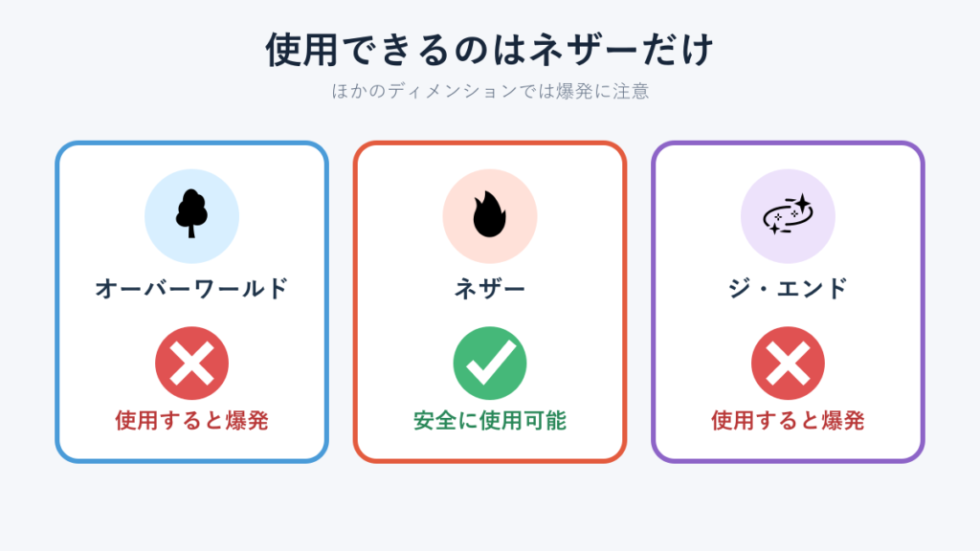This screenshot has height=551, width=980.
Task: Select the ジ・エンド card title
Action: (789, 289)
